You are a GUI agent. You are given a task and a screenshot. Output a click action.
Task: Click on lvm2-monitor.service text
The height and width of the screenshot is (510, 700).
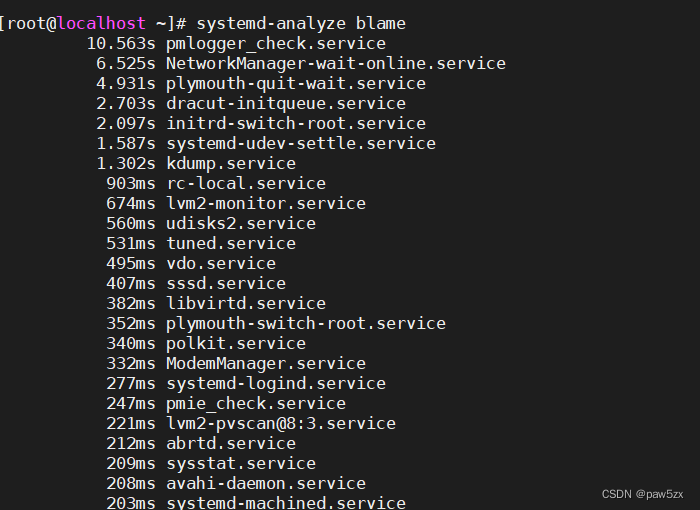265,203
